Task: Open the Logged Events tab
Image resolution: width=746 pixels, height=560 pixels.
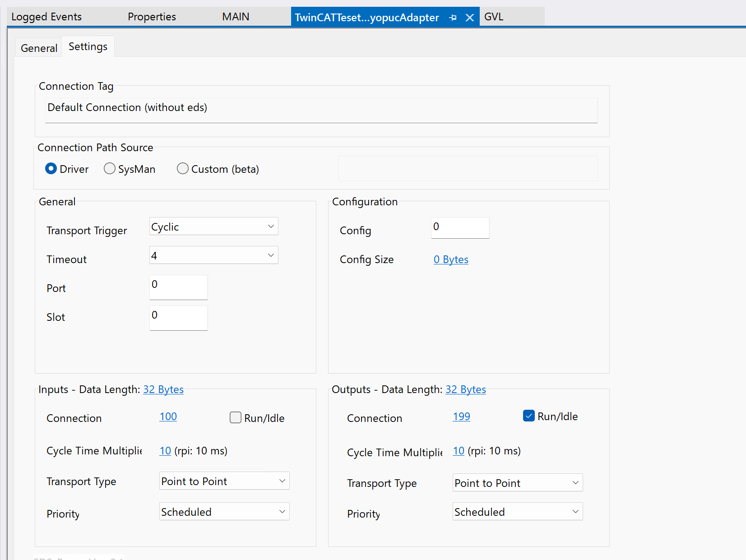Action: tap(46, 17)
